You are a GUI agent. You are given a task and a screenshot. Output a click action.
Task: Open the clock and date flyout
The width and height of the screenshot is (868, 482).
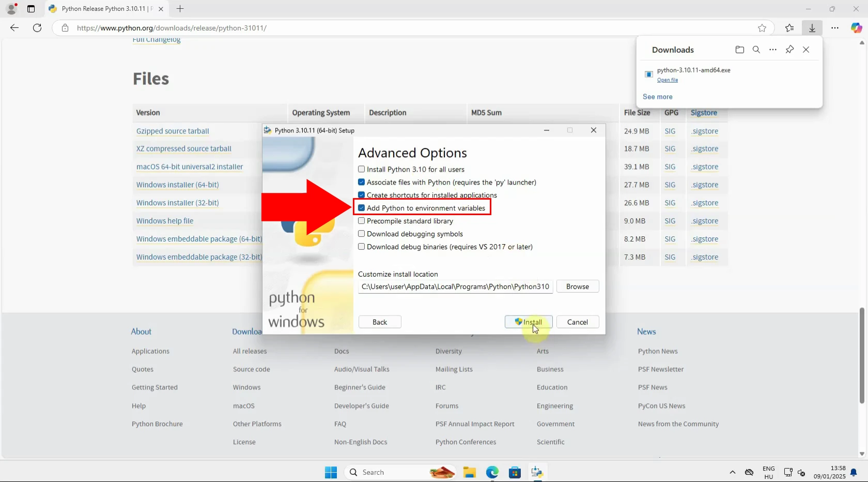click(830, 472)
